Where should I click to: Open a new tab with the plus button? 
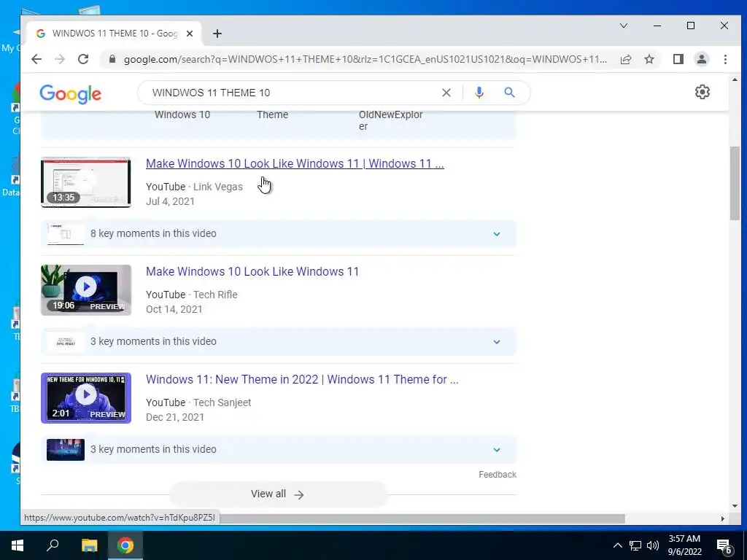pos(217,34)
